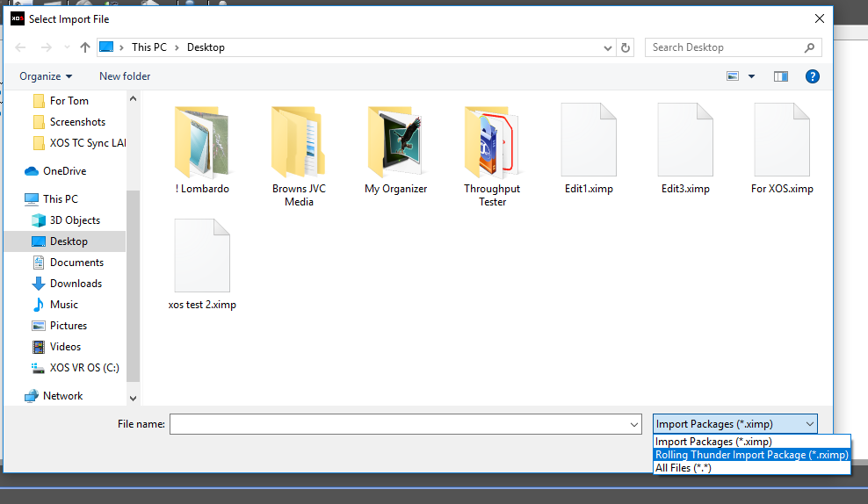Choose All Files (*.*) option
This screenshot has height=504, width=868.
tap(752, 468)
